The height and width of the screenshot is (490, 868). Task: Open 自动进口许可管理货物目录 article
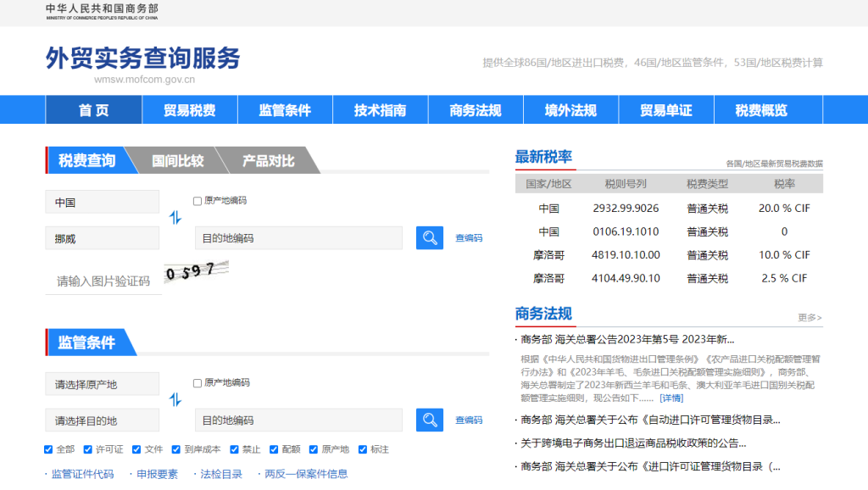(650, 420)
